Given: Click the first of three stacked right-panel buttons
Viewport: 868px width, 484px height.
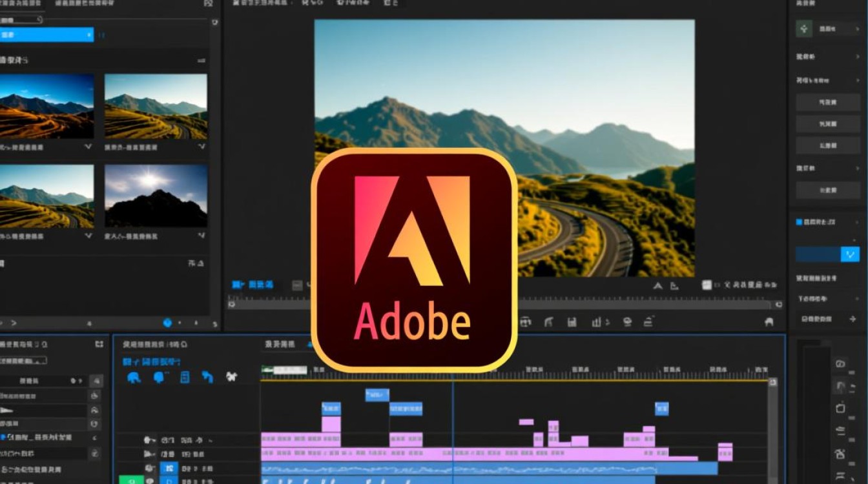Looking at the screenshot, I should [827, 102].
